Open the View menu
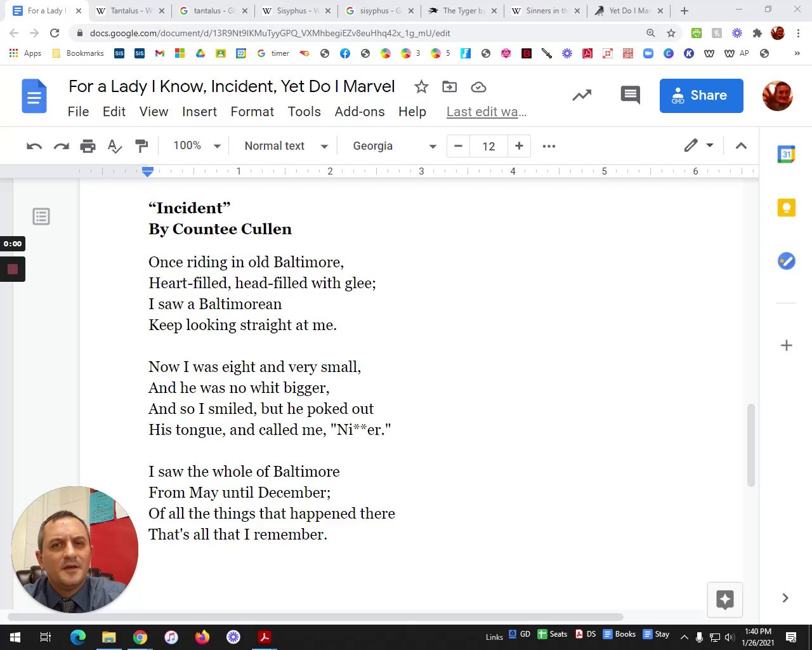Image resolution: width=812 pixels, height=650 pixels. [154, 112]
